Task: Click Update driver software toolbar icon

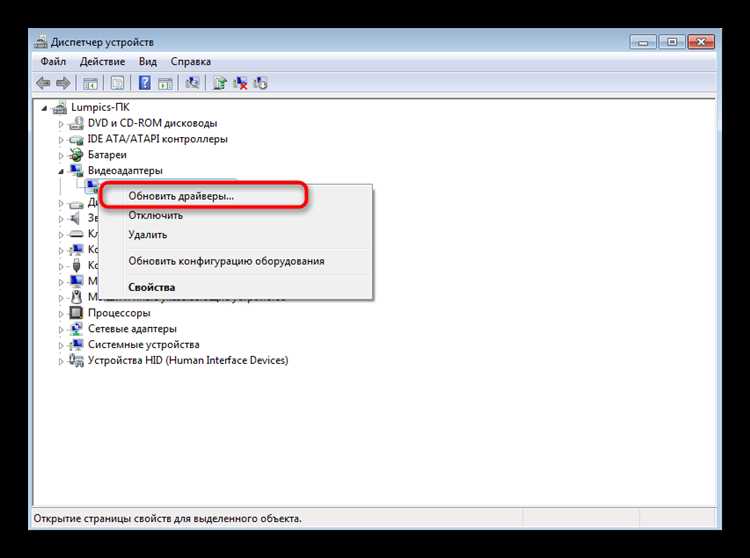Action: point(220,83)
